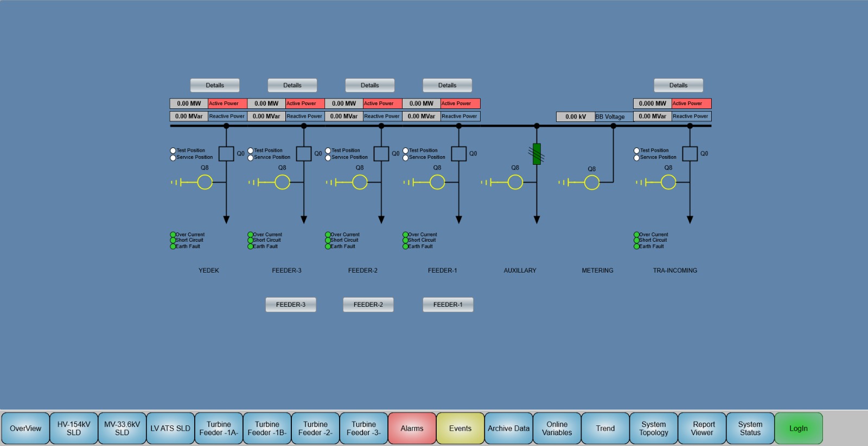
Task: Click the FEEDER-1 Q0 circuit breaker square
Action: pos(458,153)
